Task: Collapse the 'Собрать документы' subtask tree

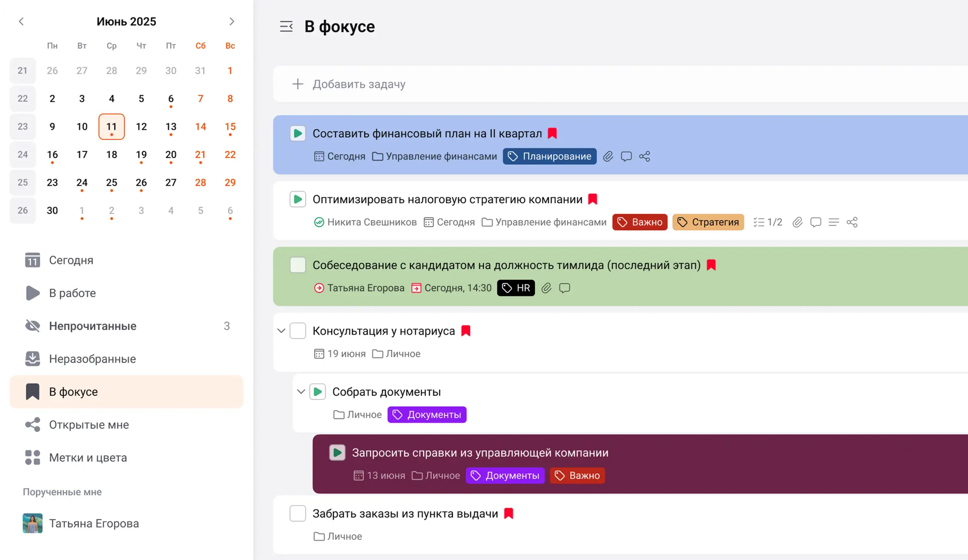Action: (301, 392)
